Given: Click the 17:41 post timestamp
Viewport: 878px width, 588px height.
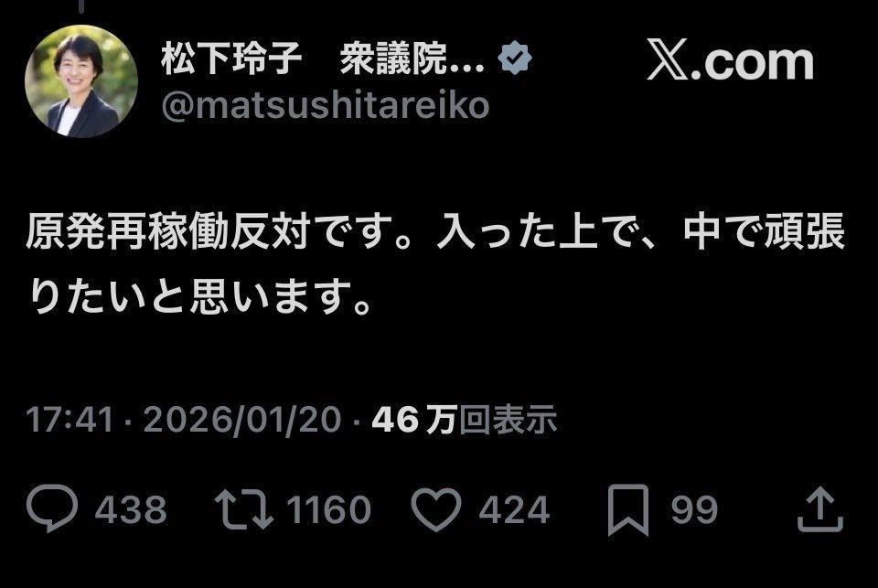Looking at the screenshot, I should pos(70,420).
